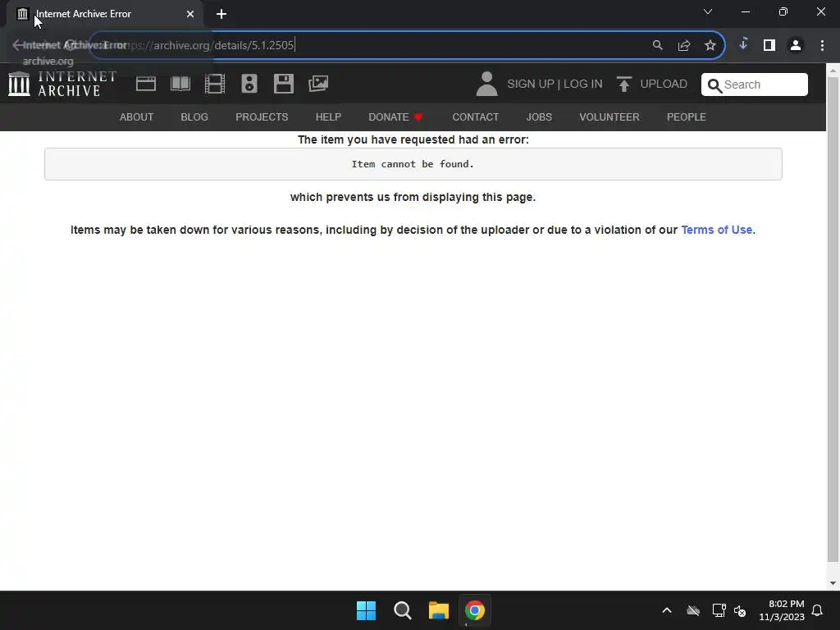Click the Internet Archive logo
The height and width of the screenshot is (630, 840).
point(62,84)
